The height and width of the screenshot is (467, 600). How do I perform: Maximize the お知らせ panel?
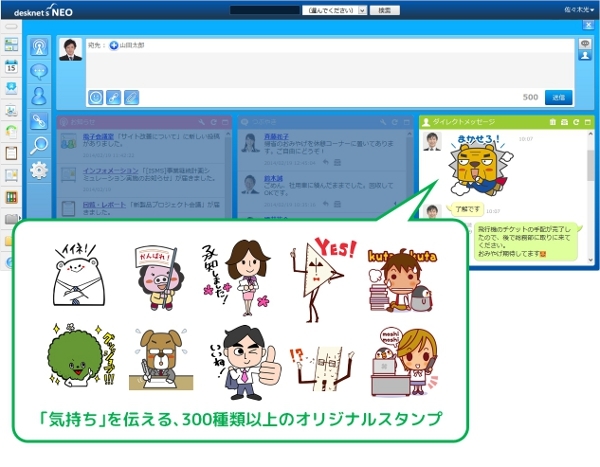click(225, 122)
